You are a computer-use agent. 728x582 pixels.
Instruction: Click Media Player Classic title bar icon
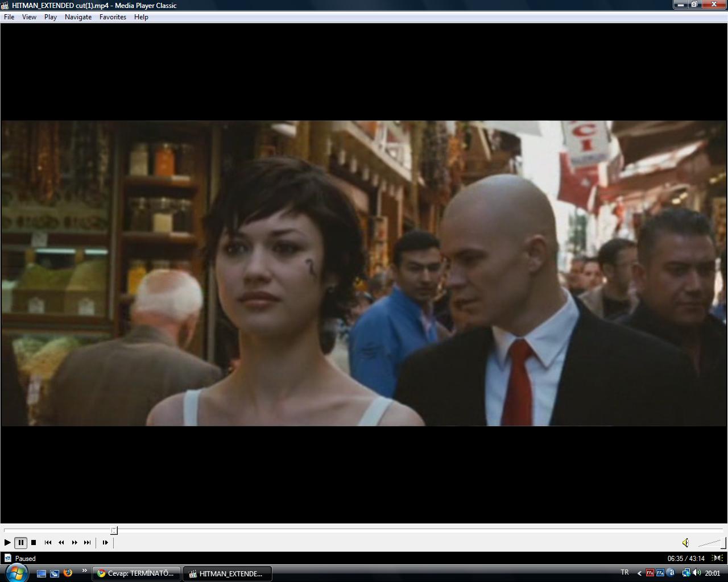[x=5, y=5]
